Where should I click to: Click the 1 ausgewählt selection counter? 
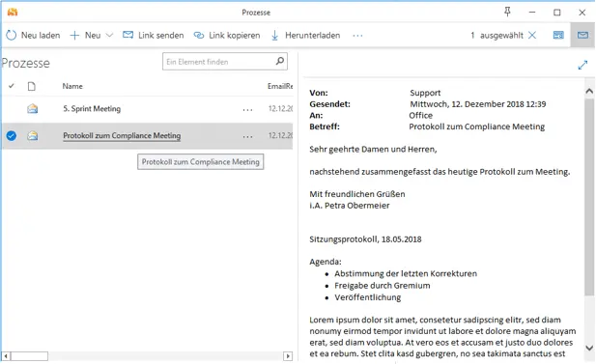pos(497,36)
